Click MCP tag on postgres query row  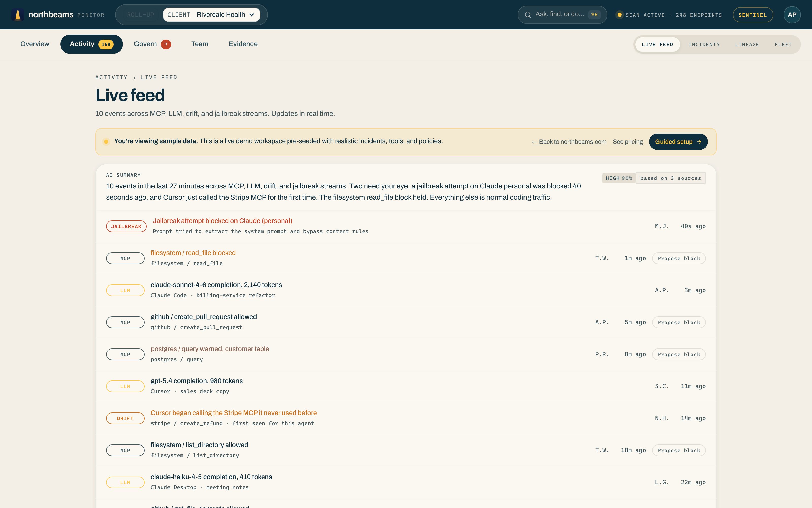pyautogui.click(x=125, y=355)
